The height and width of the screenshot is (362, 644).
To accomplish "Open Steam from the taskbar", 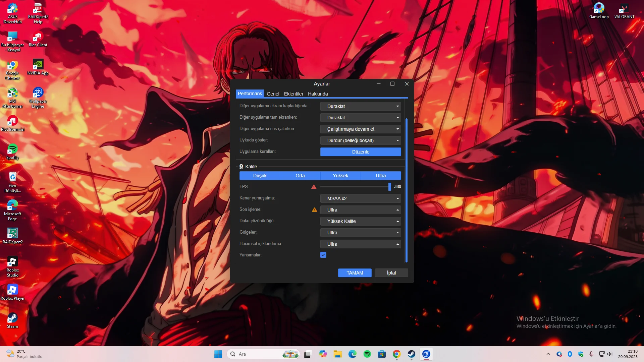I will (x=411, y=354).
